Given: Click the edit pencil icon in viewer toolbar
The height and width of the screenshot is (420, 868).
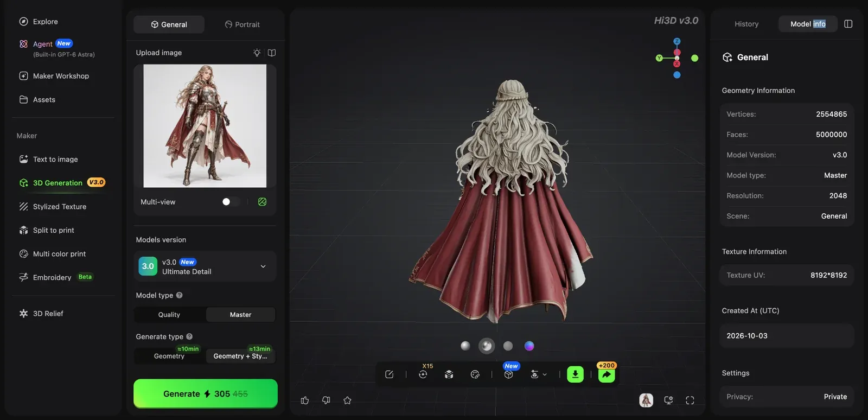Looking at the screenshot, I should (389, 374).
